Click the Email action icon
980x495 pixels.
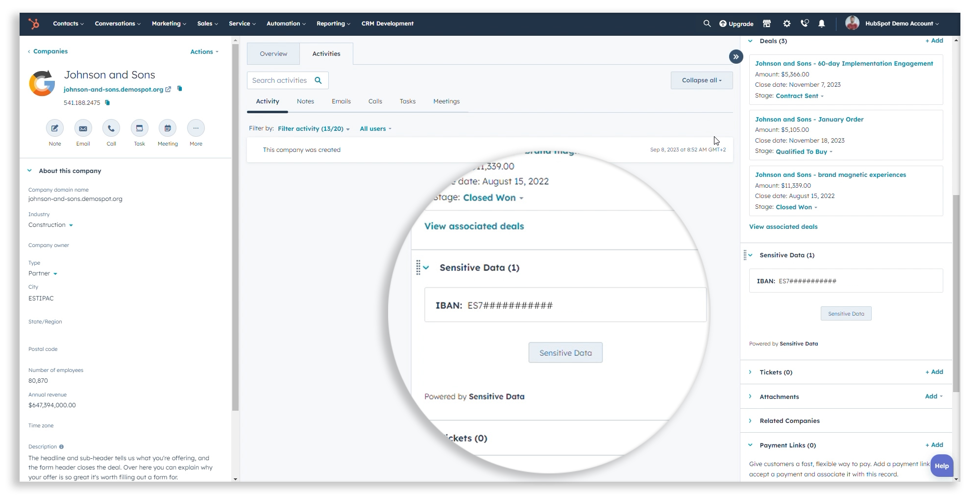pos(83,128)
